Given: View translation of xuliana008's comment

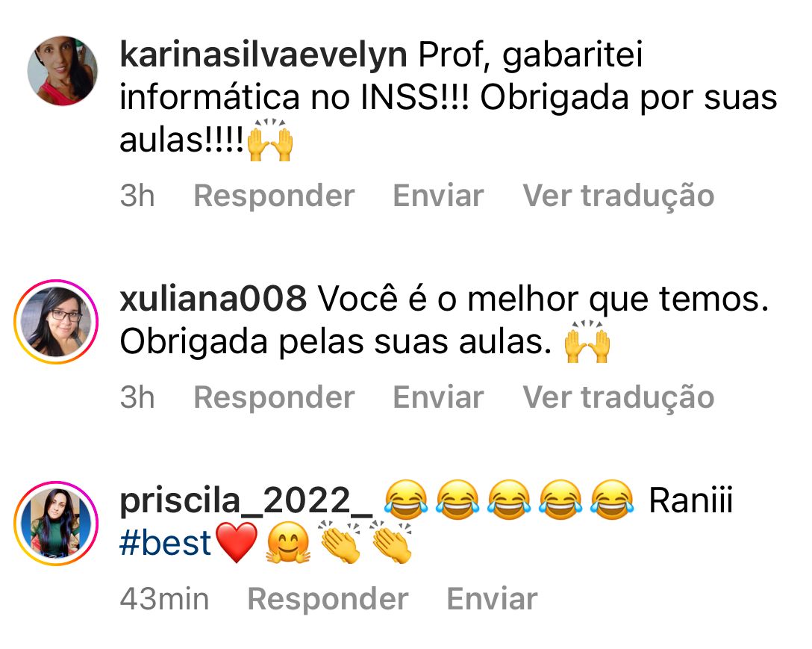Looking at the screenshot, I should tap(618, 397).
